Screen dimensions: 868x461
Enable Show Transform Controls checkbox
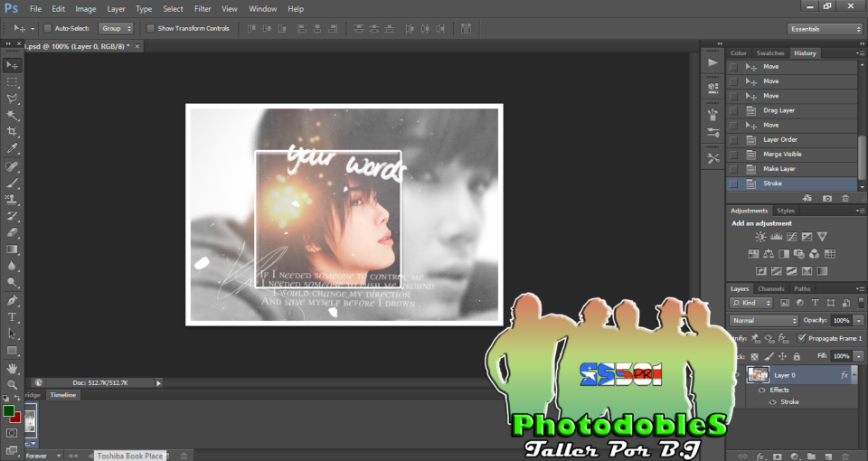pos(150,28)
